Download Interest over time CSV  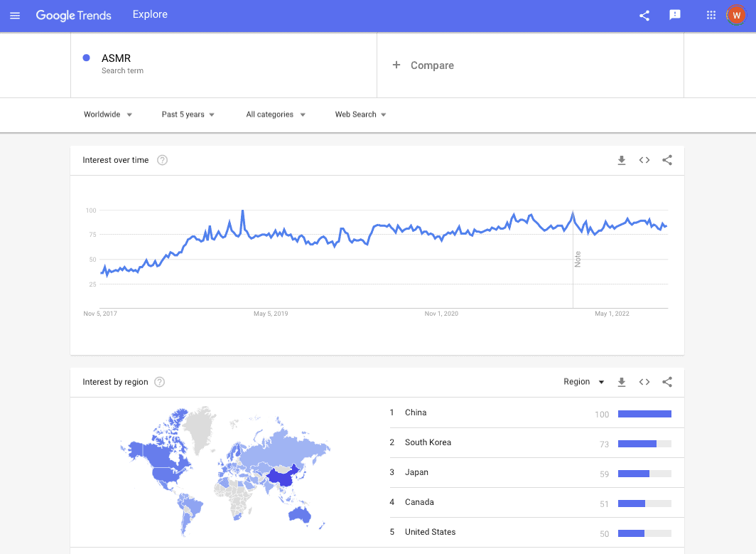[x=622, y=160]
